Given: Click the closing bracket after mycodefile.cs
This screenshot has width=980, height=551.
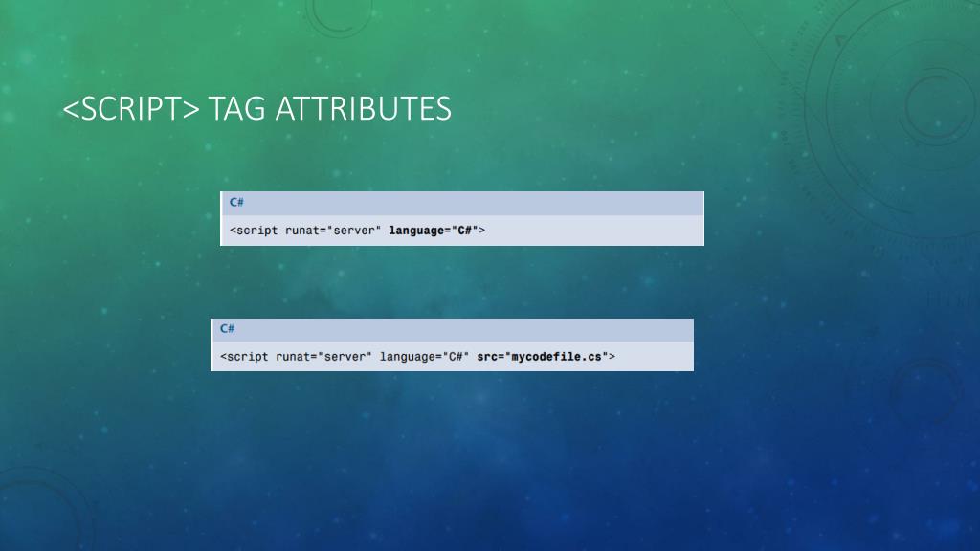Looking at the screenshot, I should pyautogui.click(x=612, y=357).
